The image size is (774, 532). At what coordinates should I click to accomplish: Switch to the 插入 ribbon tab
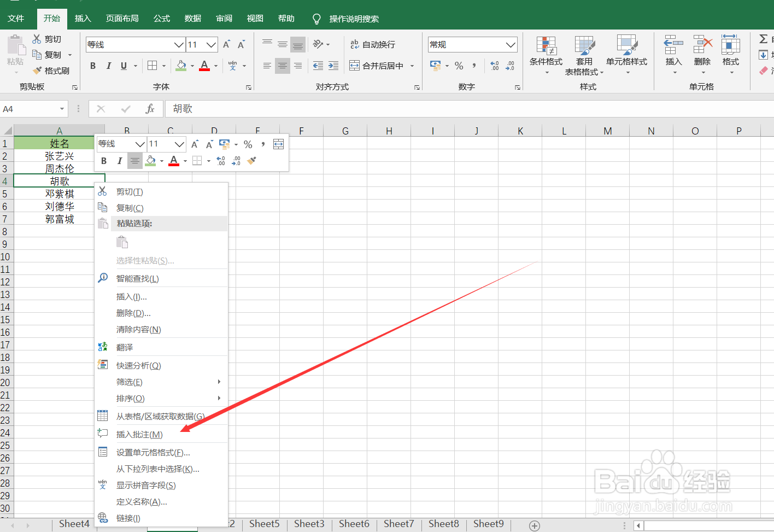(83, 19)
